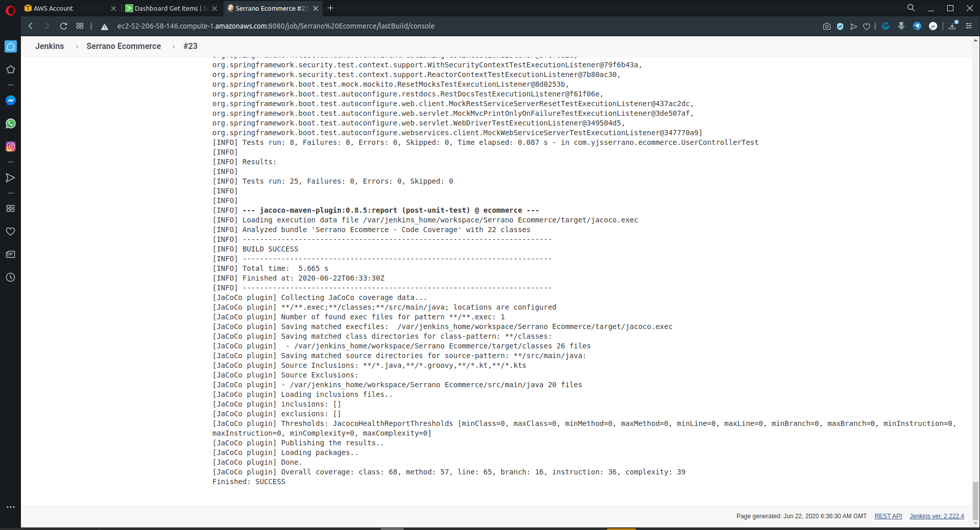Close the AWS Account tab

coord(113,8)
